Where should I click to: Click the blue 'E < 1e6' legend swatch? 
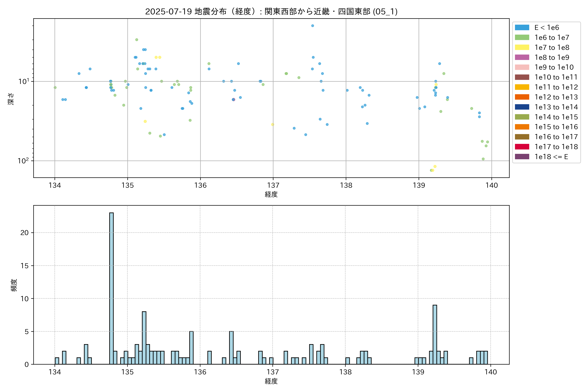point(522,27)
